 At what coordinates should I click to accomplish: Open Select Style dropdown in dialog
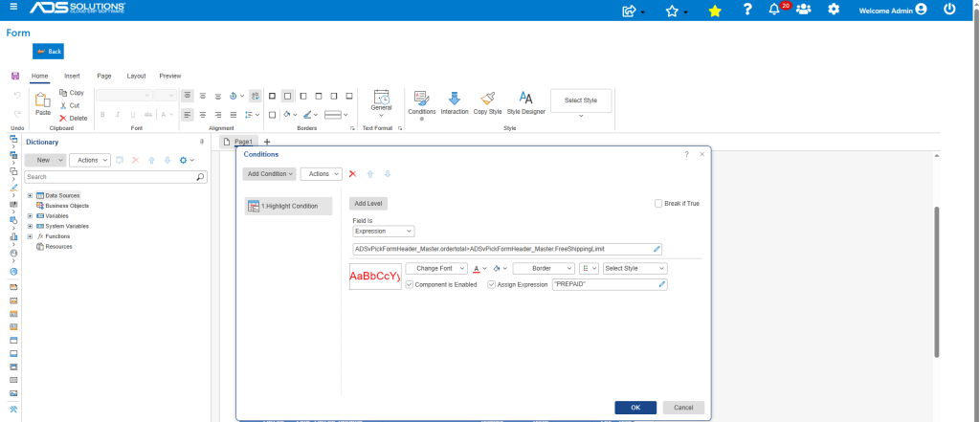(x=635, y=268)
